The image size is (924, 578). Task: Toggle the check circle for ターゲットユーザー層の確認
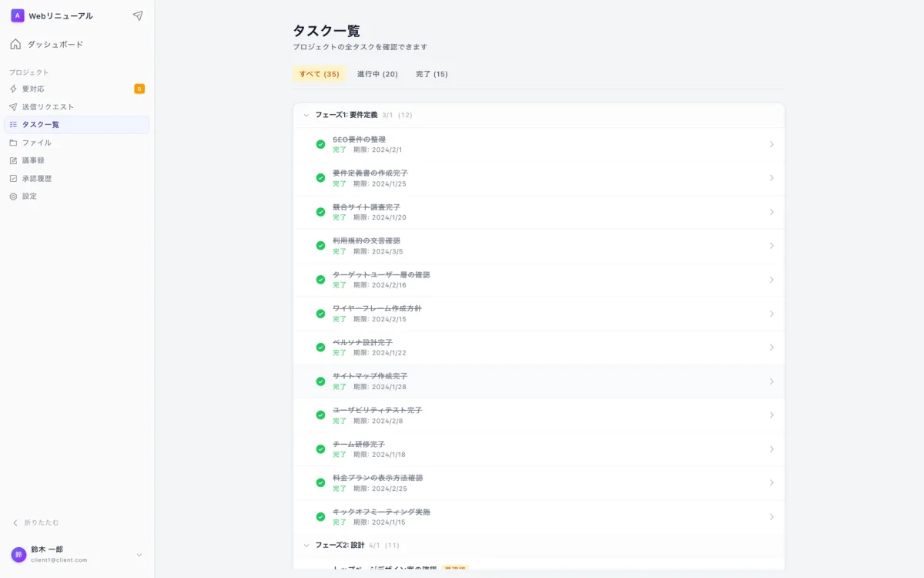pyautogui.click(x=320, y=280)
